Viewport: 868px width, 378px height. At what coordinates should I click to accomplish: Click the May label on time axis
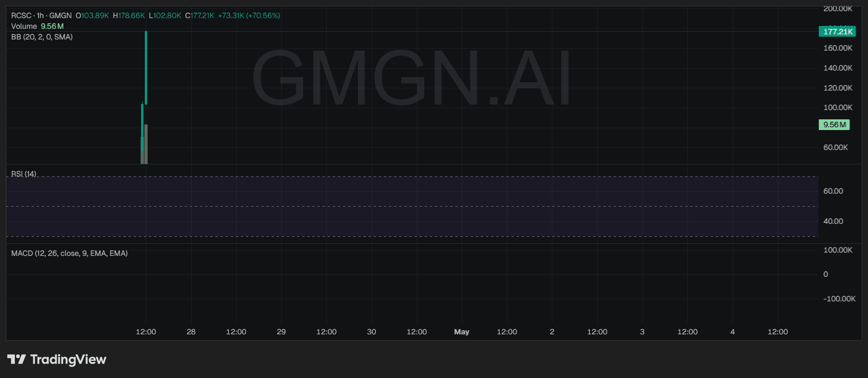(x=461, y=332)
